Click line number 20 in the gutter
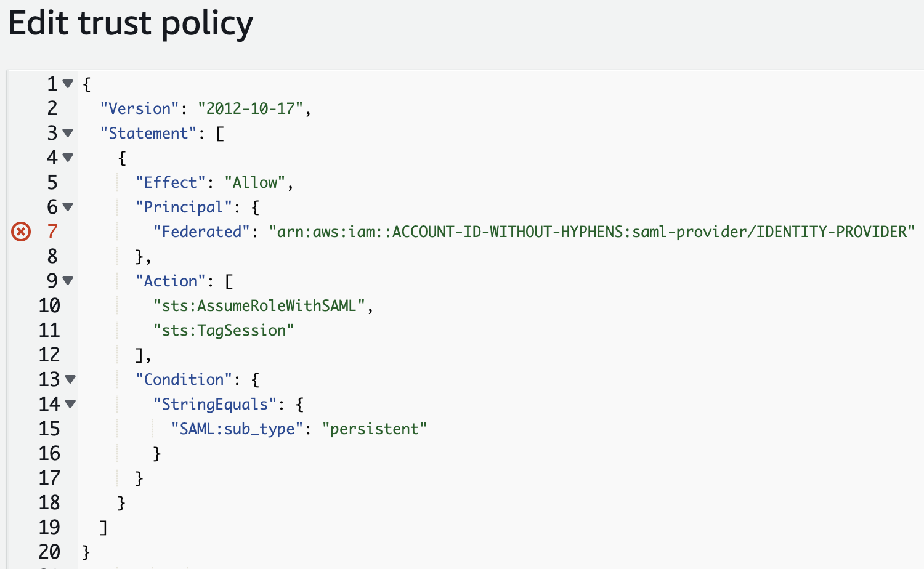The image size is (924, 569). pyautogui.click(x=49, y=552)
